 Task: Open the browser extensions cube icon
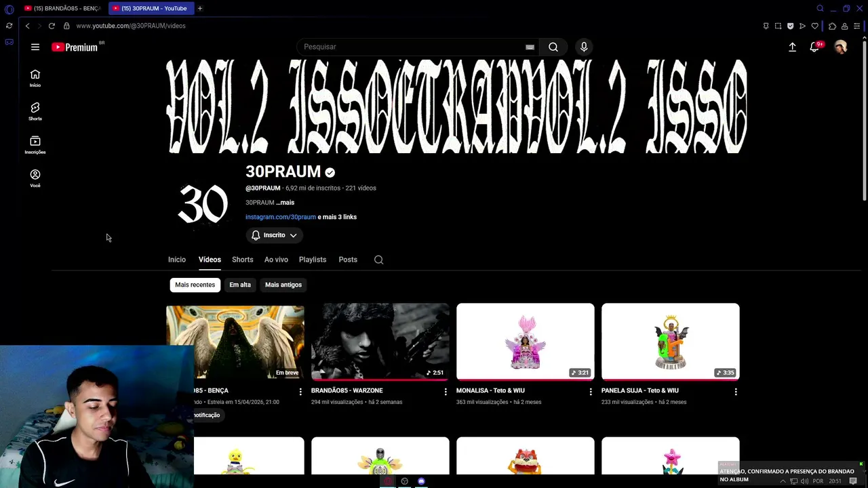click(832, 26)
